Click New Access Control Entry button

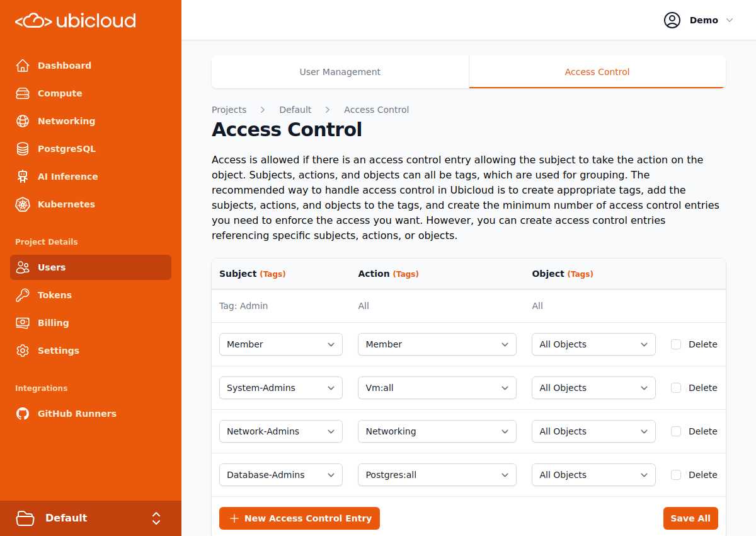[x=299, y=518]
